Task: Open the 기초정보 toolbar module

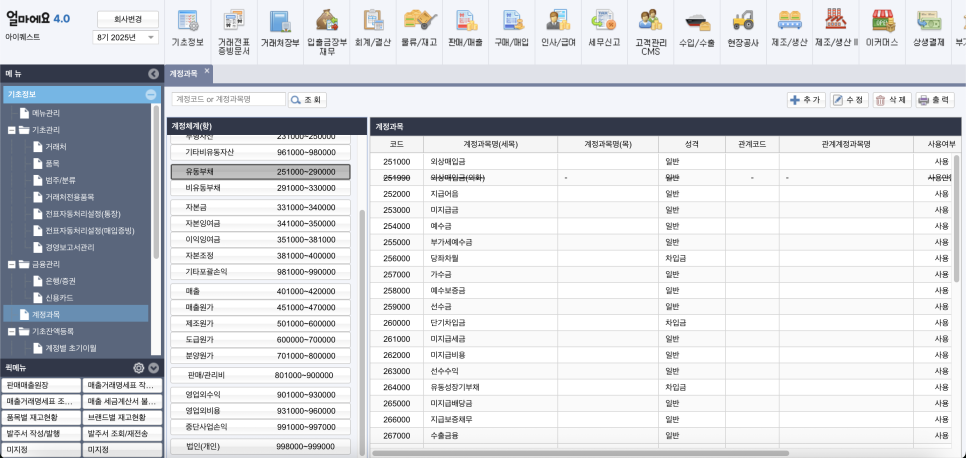Action: pos(188,29)
